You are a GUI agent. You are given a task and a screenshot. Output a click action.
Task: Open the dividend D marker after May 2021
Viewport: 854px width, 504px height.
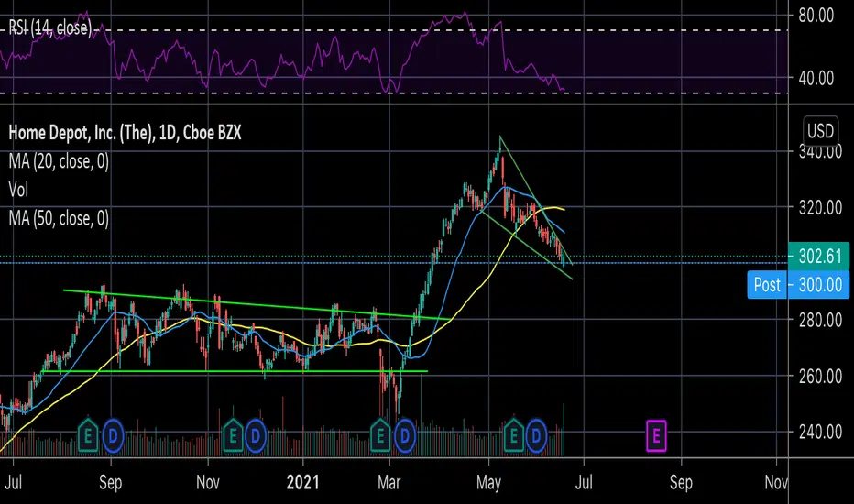536,436
